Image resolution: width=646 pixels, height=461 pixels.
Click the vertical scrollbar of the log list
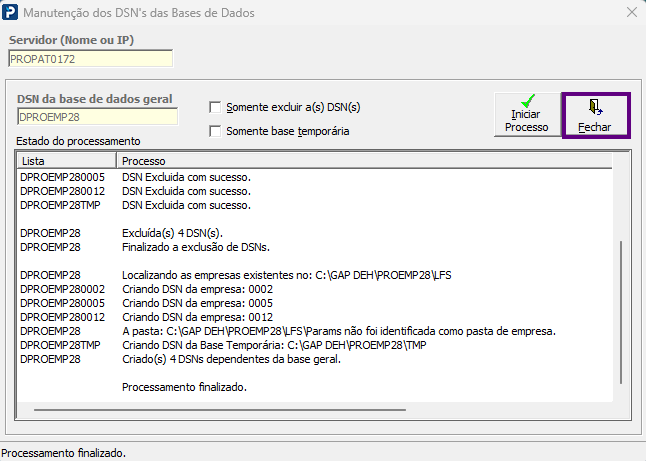pos(621,312)
